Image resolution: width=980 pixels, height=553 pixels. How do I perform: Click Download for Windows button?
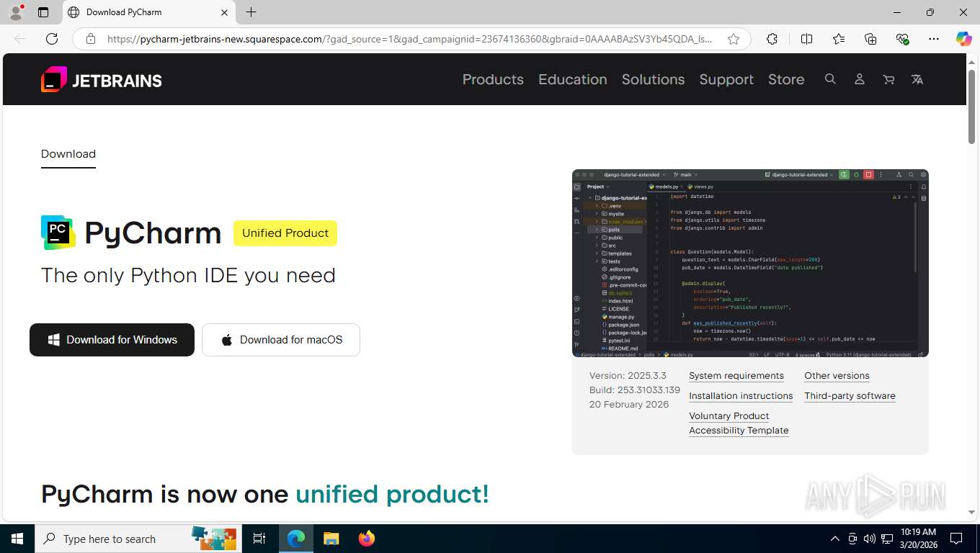tap(112, 340)
